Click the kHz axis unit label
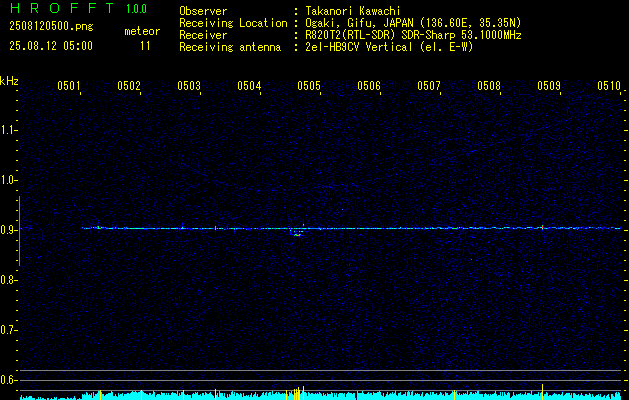The image size is (629, 400). (9, 81)
